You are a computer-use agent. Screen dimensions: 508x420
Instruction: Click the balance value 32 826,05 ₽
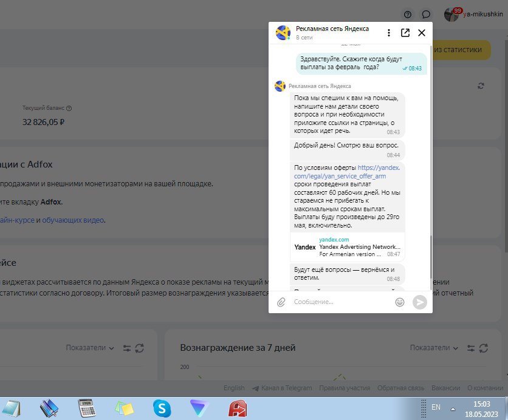(43, 122)
